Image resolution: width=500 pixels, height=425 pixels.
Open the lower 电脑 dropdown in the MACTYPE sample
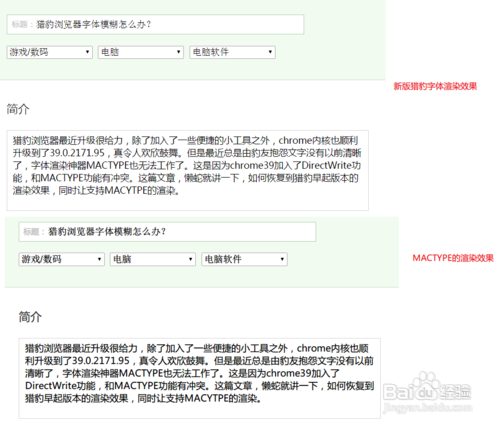153,259
